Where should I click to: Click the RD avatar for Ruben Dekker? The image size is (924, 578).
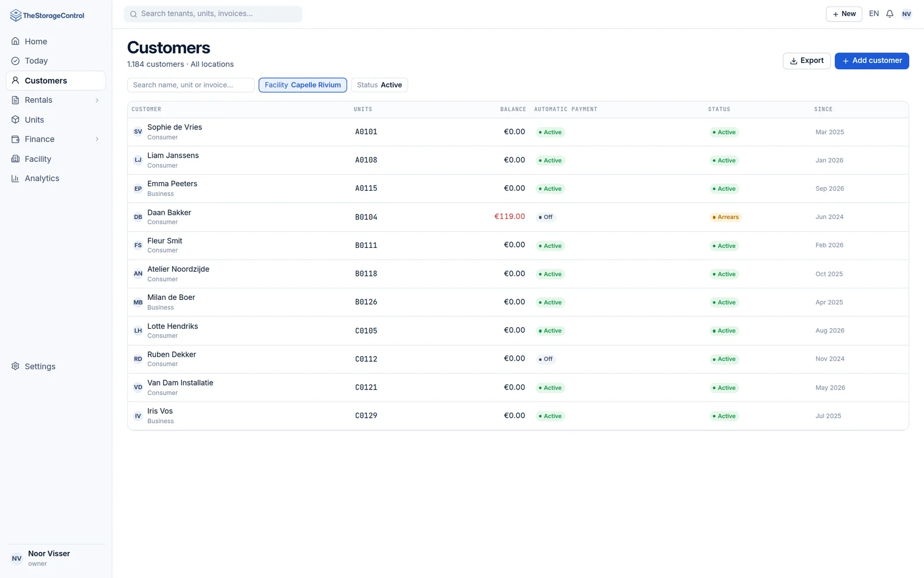point(138,359)
